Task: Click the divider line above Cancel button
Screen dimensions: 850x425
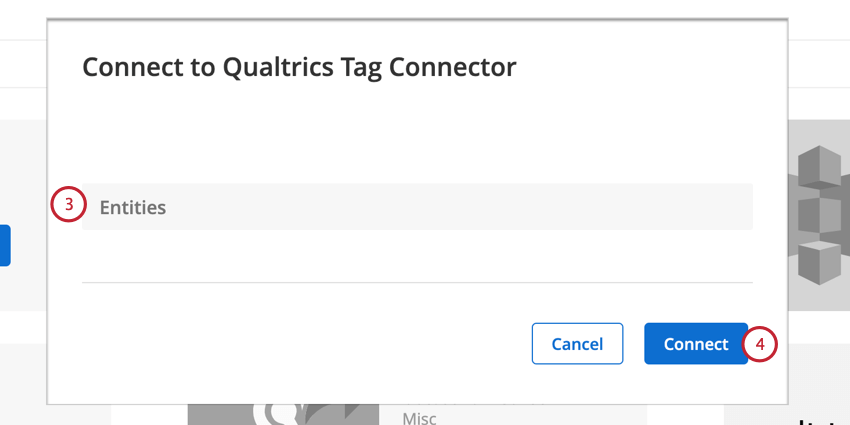Action: pyautogui.click(x=417, y=282)
